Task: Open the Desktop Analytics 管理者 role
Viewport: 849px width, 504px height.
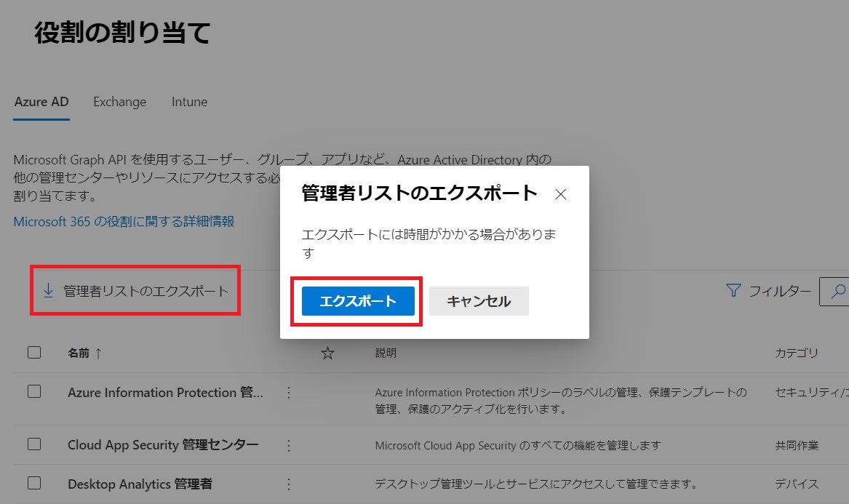Action: 140,484
